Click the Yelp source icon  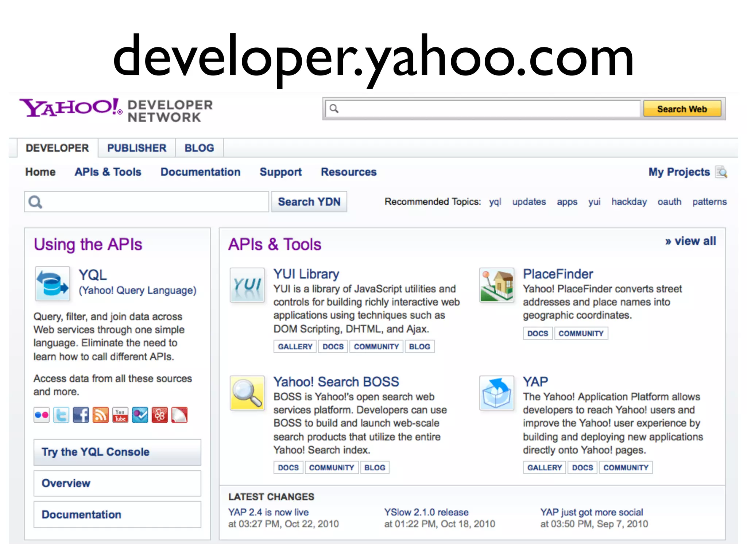[x=160, y=415]
